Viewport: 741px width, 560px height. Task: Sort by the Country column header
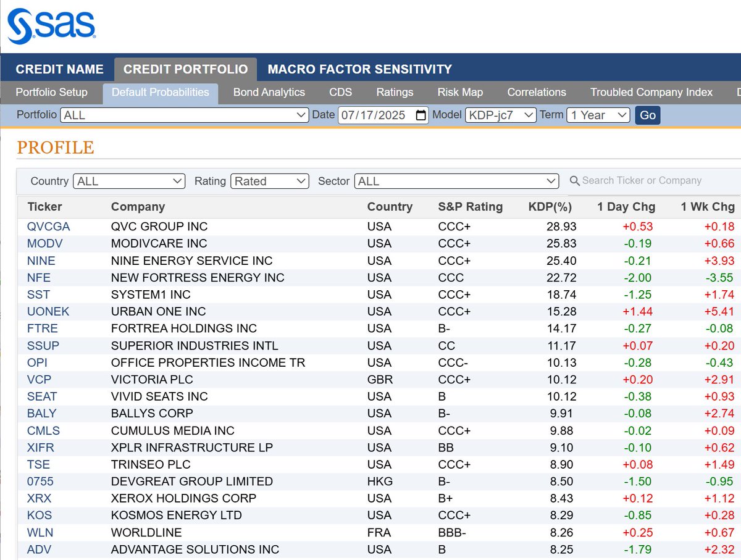click(390, 207)
